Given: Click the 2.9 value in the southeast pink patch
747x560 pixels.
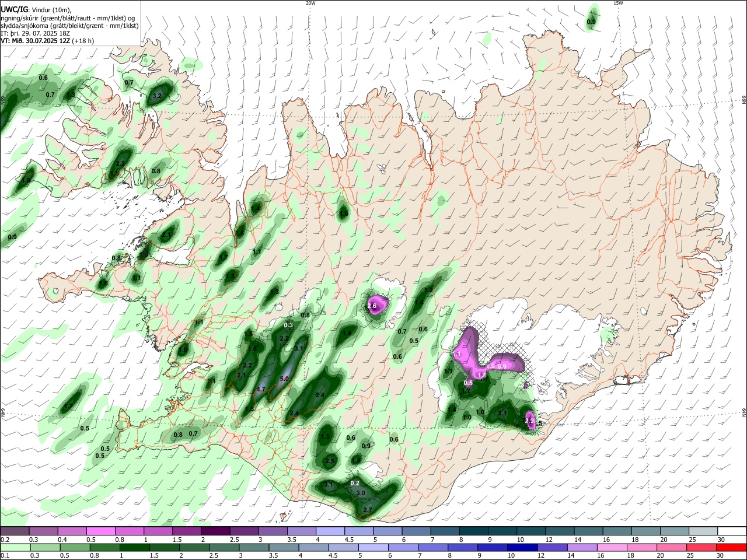Looking at the screenshot, I should pyautogui.click(x=530, y=421).
